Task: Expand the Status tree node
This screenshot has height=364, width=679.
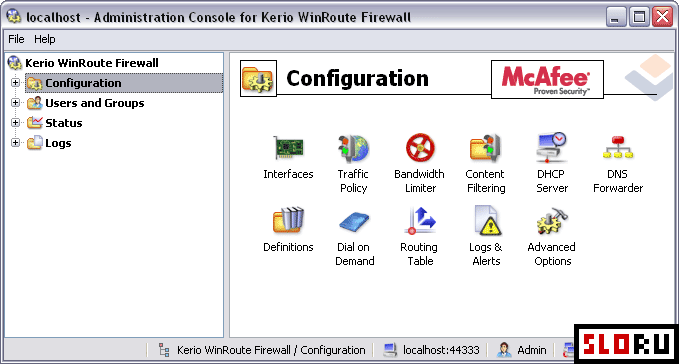Action: pos(15,122)
